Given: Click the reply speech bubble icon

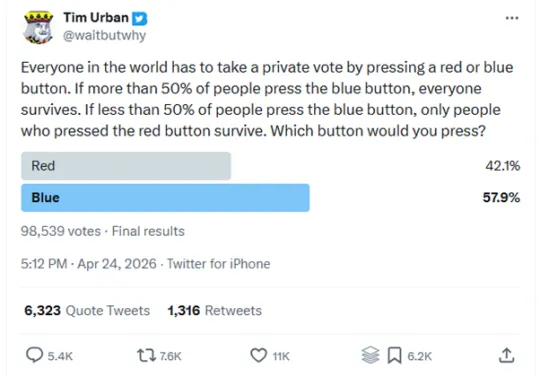Looking at the screenshot, I should pyautogui.click(x=34, y=355).
